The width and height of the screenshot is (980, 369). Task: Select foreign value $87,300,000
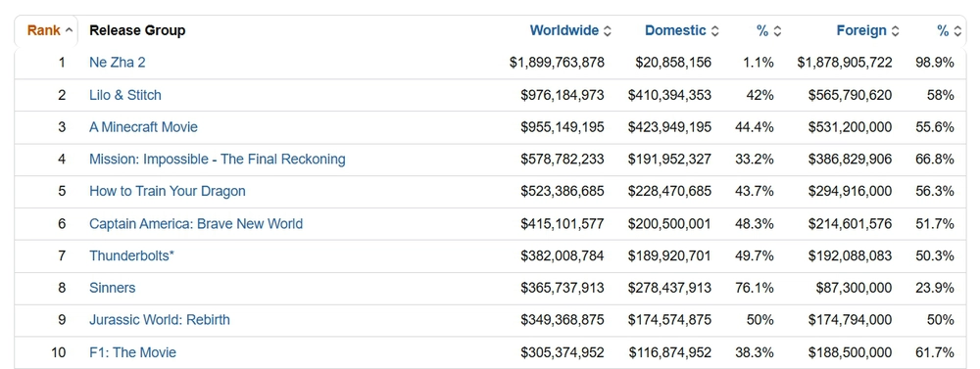click(x=854, y=288)
